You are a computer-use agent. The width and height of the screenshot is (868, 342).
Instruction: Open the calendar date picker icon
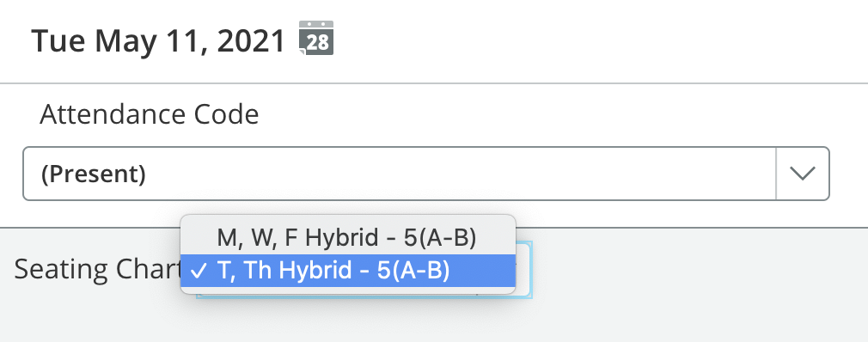[x=316, y=38]
